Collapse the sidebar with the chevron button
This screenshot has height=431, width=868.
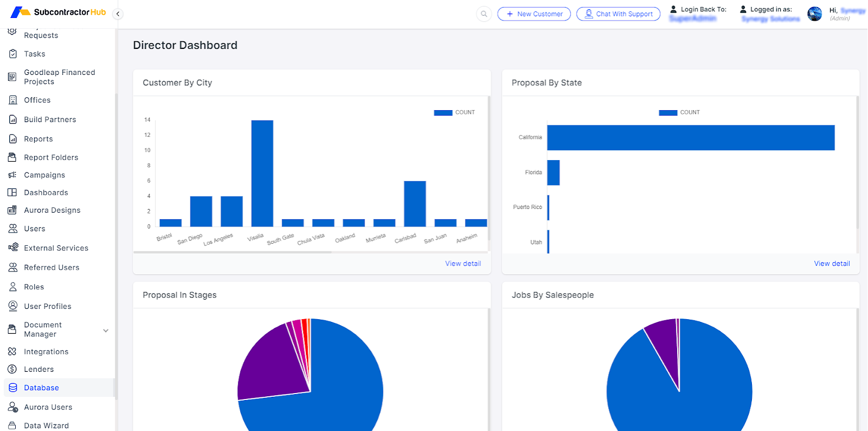point(118,14)
